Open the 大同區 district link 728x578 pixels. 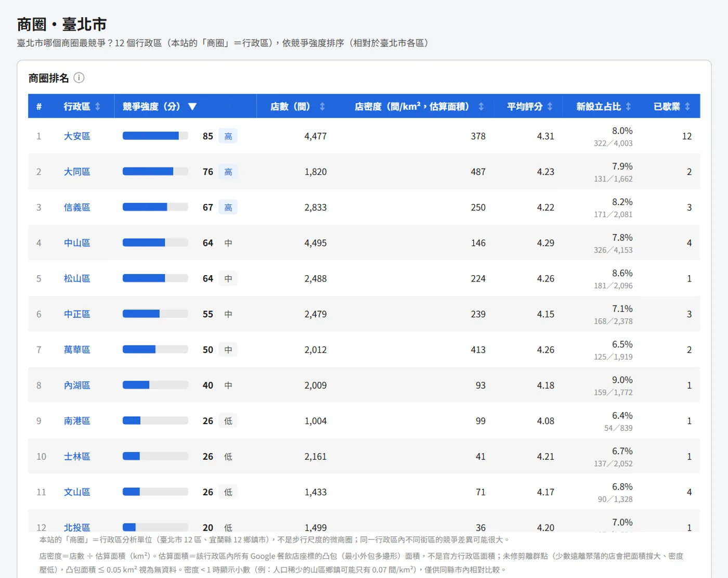pyautogui.click(x=77, y=172)
